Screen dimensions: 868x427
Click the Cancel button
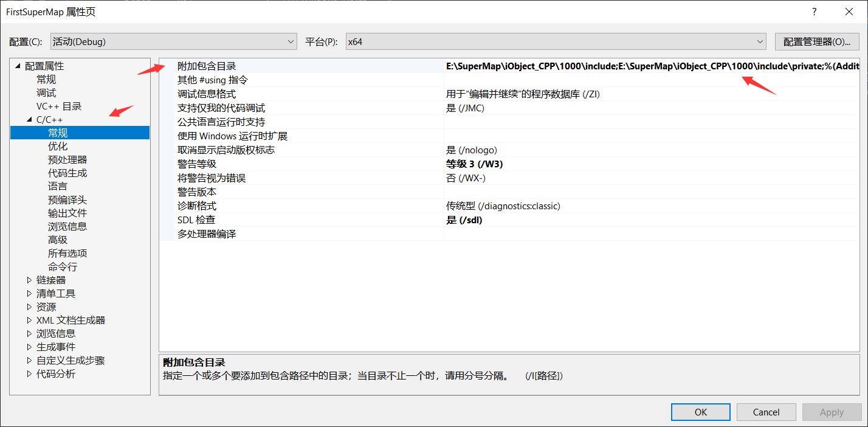click(766, 412)
